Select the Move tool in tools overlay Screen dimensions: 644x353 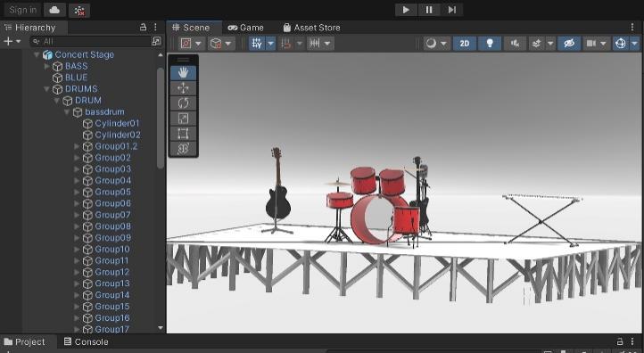tap(183, 88)
